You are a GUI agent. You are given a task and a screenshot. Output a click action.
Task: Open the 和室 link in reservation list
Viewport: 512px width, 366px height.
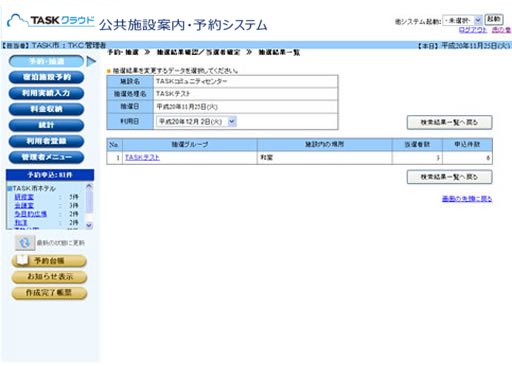point(21,222)
